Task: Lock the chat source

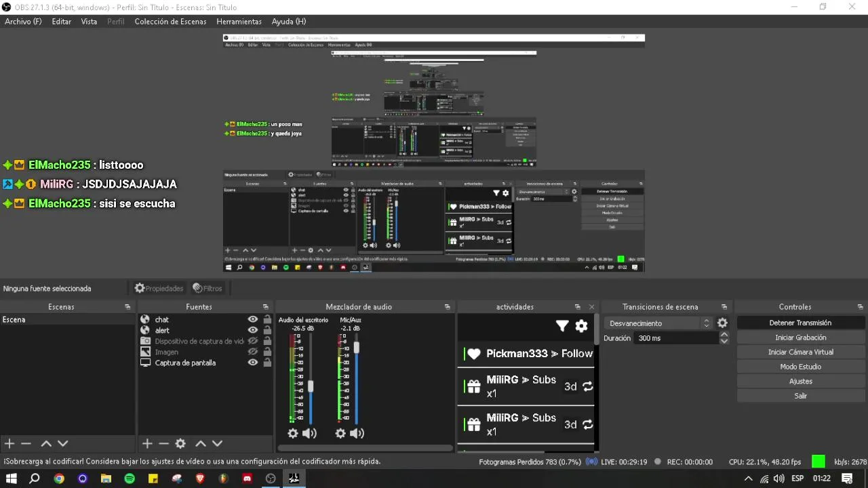Action: [x=267, y=319]
